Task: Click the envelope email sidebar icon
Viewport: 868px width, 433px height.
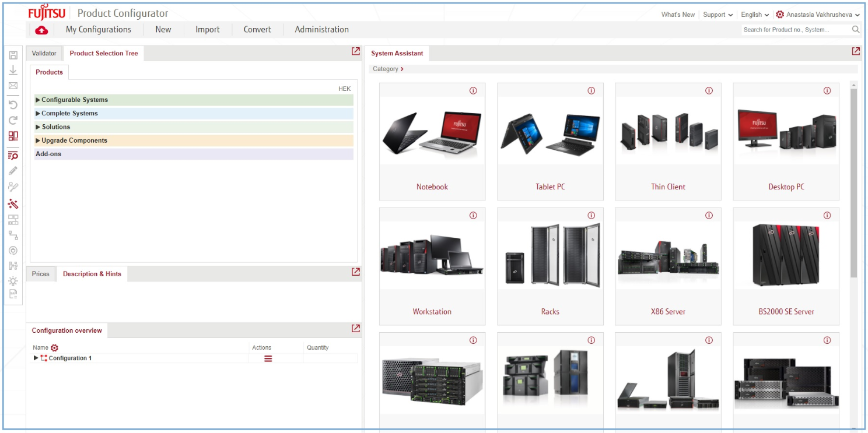Action: point(13,86)
